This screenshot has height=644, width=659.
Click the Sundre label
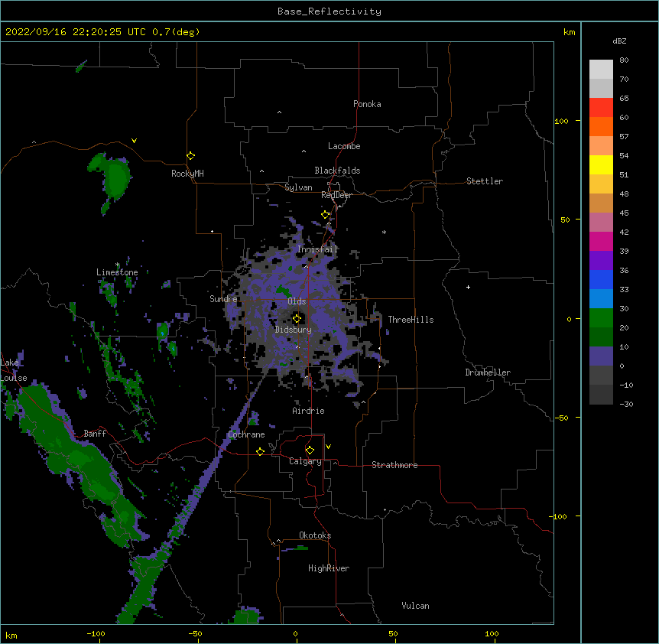click(223, 299)
